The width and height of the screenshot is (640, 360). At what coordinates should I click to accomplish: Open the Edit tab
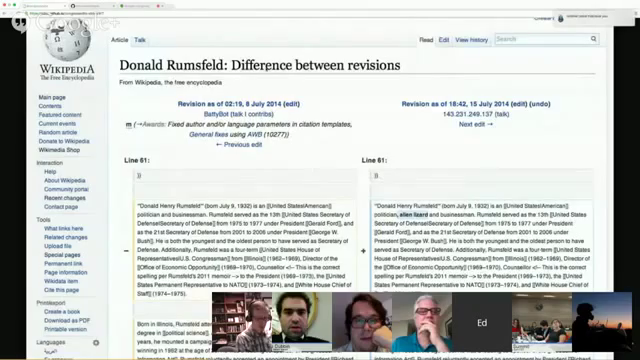click(444, 40)
